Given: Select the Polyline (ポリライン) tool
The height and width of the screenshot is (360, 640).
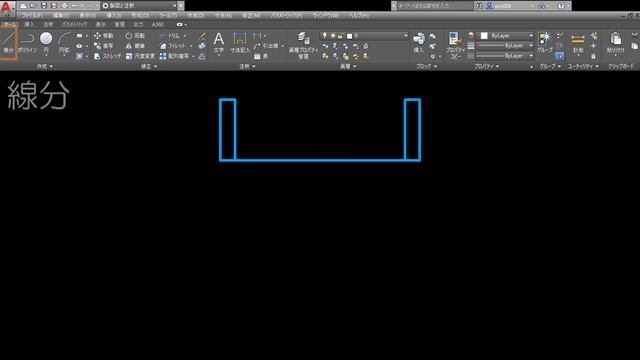Looking at the screenshot, I should pyautogui.click(x=28, y=43).
